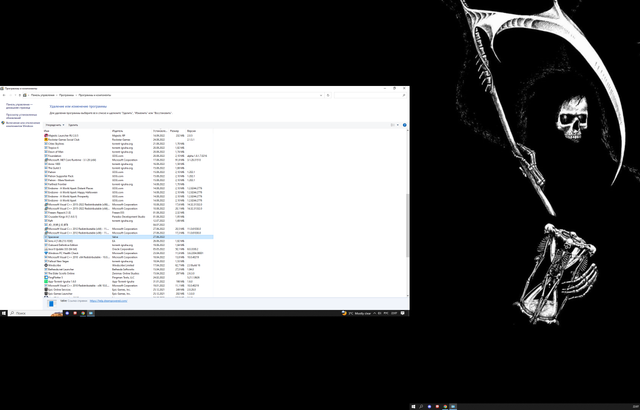
Task: Open the Organize dropdown menu
Action: pyautogui.click(x=55, y=125)
